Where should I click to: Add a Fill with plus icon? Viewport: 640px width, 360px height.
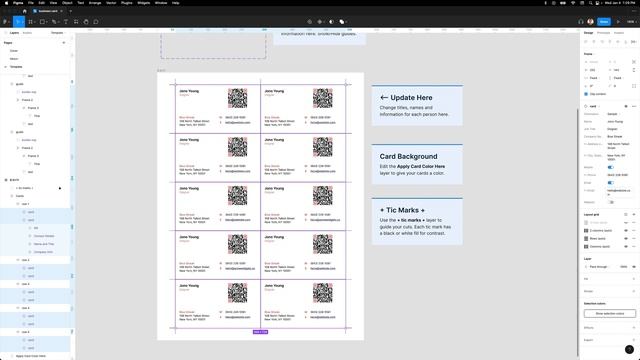(x=634, y=279)
